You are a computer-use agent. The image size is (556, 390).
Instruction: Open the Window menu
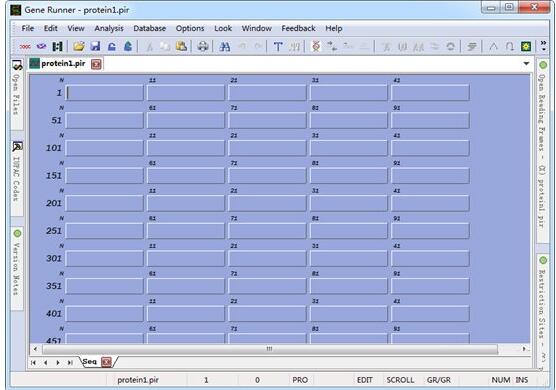[257, 28]
